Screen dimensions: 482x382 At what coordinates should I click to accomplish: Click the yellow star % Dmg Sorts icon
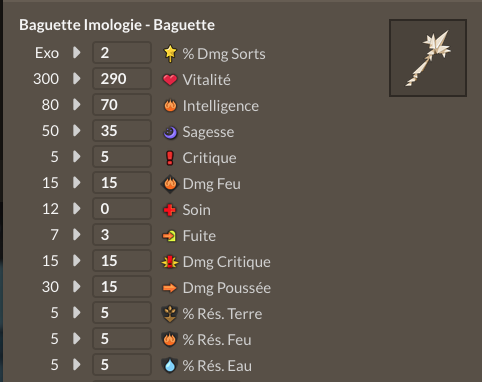170,53
